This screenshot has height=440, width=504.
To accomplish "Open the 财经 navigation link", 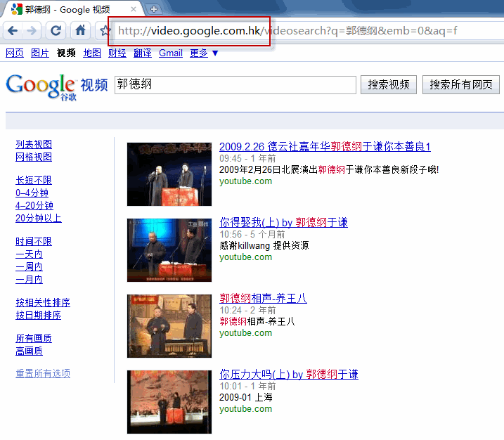I will [x=117, y=53].
